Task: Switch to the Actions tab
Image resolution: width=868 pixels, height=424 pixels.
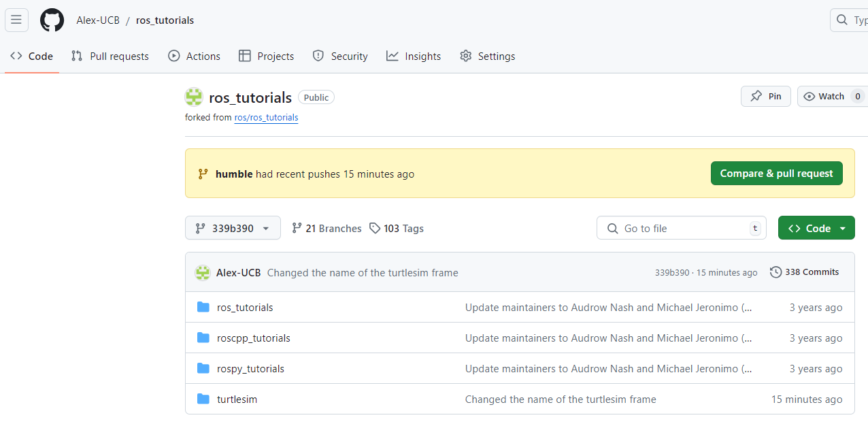Action: coord(195,56)
